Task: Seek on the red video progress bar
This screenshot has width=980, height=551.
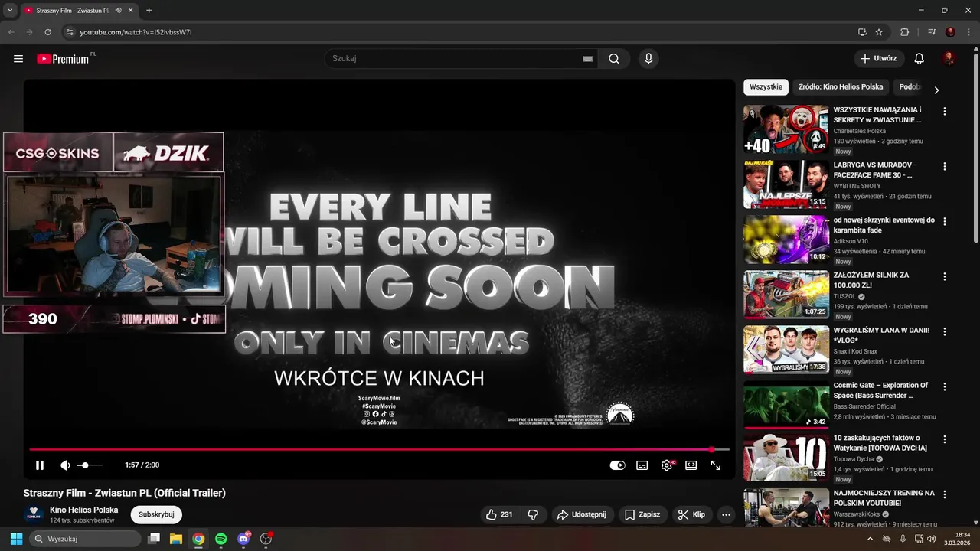Action: coord(379,450)
